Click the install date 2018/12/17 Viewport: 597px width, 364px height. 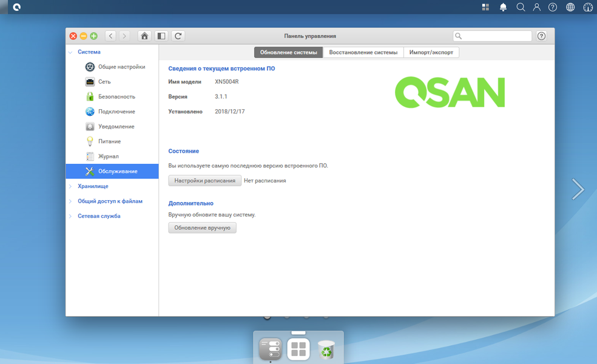229,111
